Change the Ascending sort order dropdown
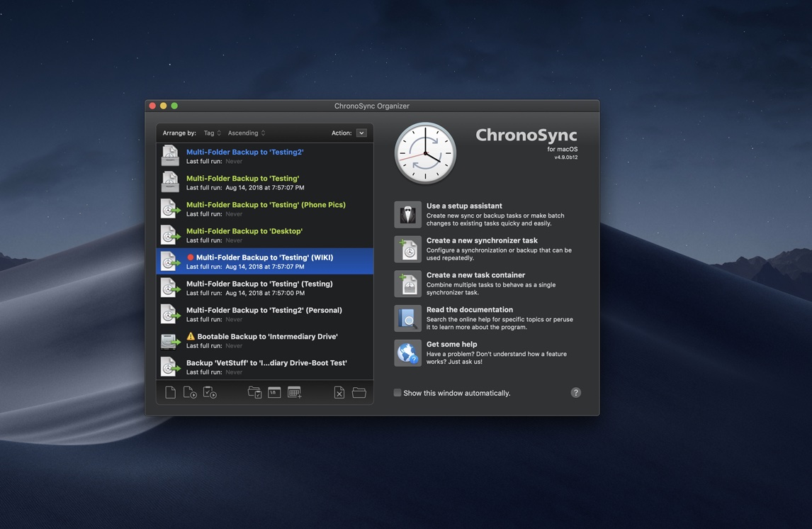Image resolution: width=812 pixels, height=529 pixels. click(246, 133)
